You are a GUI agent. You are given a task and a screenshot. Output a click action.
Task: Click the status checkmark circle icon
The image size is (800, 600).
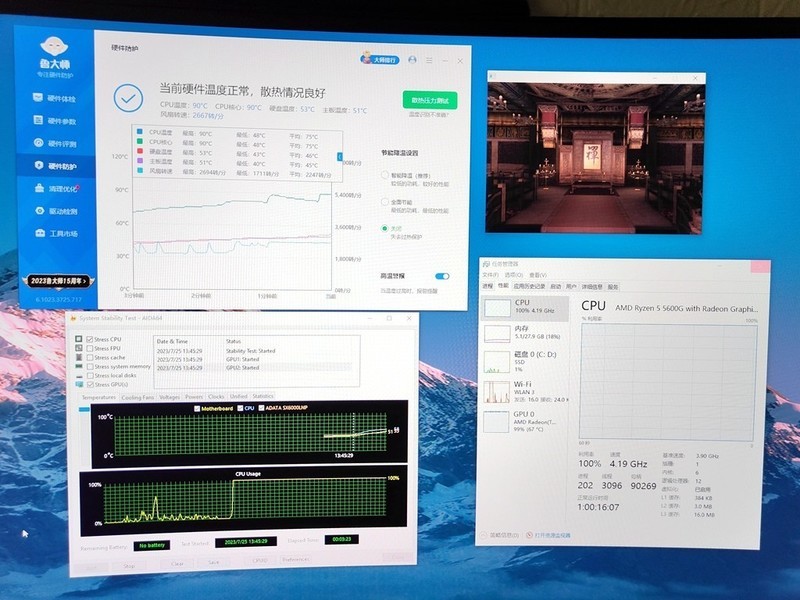coord(128,98)
